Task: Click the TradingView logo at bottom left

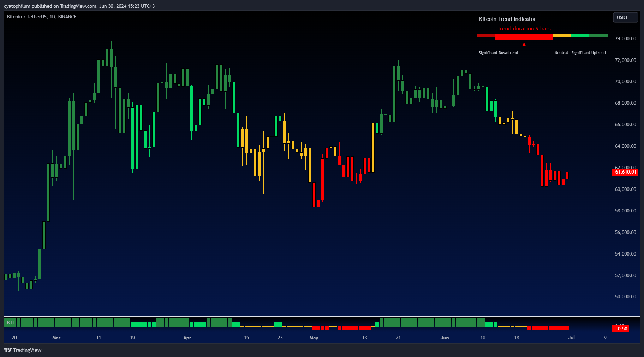Action: (23, 350)
